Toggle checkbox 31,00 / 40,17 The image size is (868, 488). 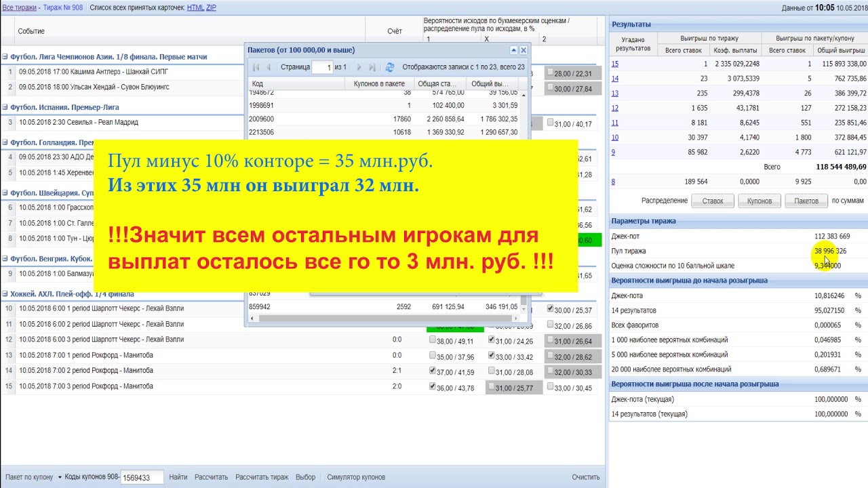click(551, 123)
